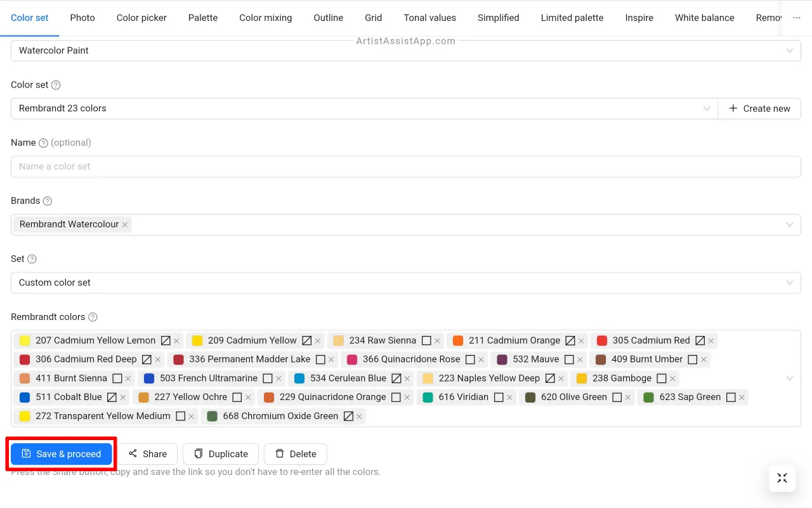Image resolution: width=812 pixels, height=508 pixels.
Task: Remove 305 Cadmium Red color tag
Action: (x=711, y=341)
